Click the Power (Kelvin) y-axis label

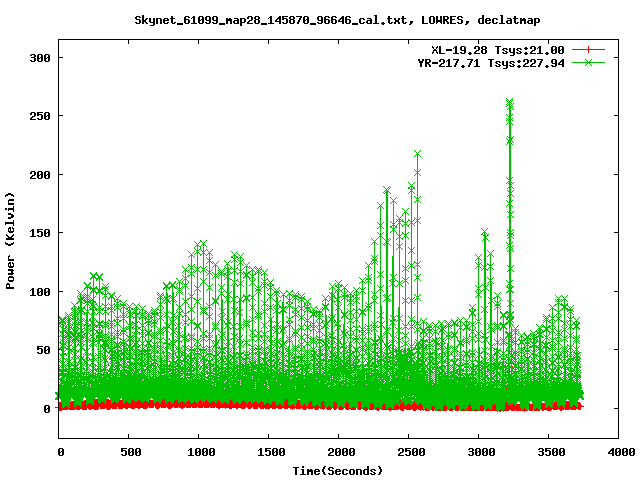pos(11,240)
